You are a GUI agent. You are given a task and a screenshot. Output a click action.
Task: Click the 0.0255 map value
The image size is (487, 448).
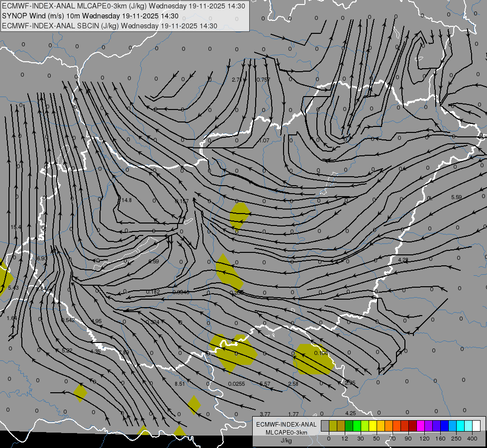(x=237, y=384)
